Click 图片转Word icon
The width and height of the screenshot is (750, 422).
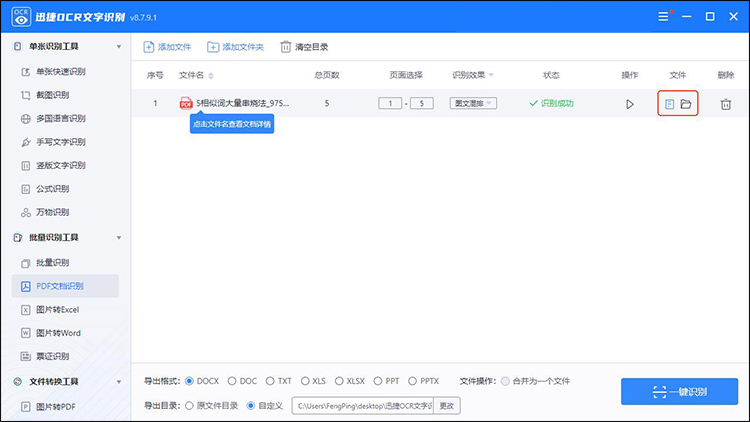click(26, 333)
